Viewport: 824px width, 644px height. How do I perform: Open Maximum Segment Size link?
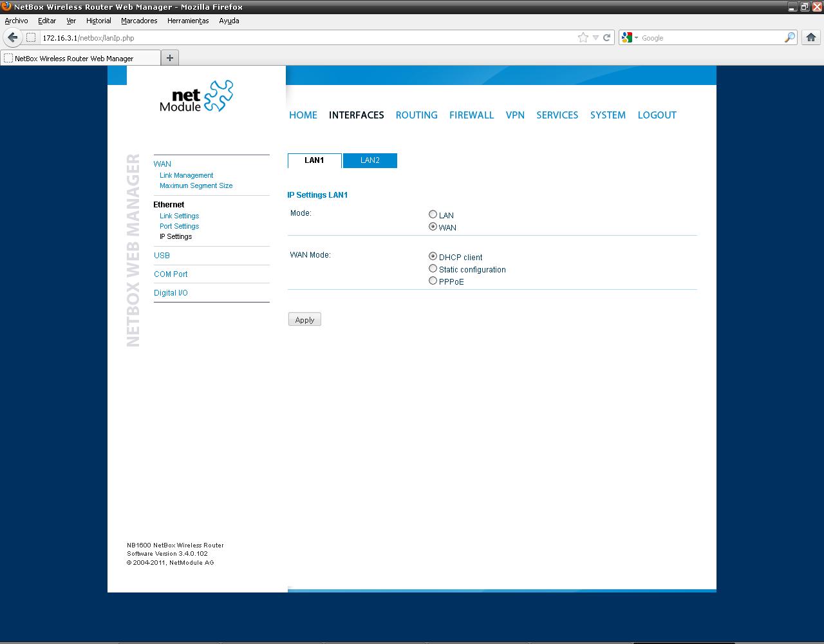[196, 185]
